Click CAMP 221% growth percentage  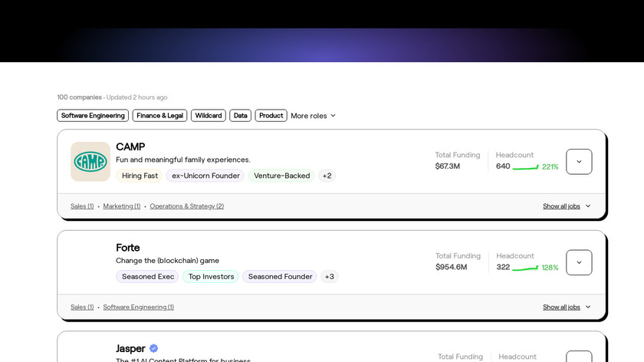pyautogui.click(x=550, y=167)
